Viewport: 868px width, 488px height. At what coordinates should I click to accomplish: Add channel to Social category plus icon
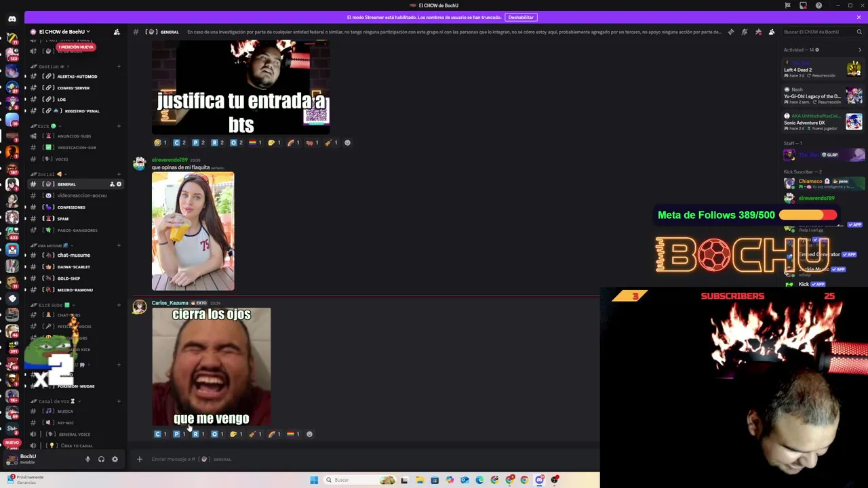coord(119,174)
